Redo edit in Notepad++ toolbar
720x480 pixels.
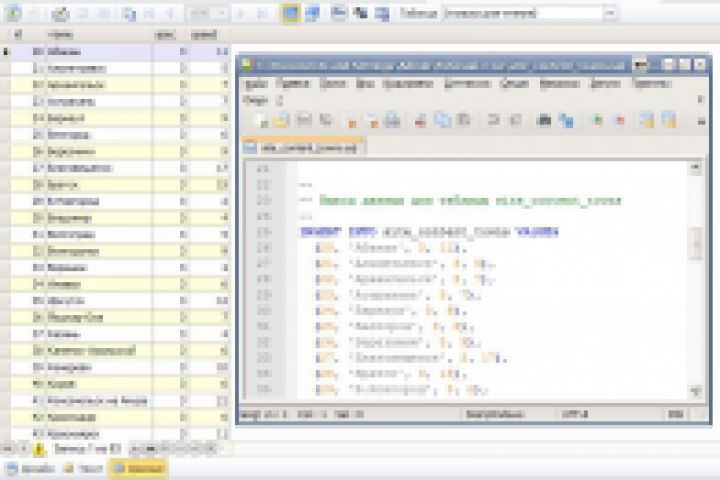coord(515,120)
